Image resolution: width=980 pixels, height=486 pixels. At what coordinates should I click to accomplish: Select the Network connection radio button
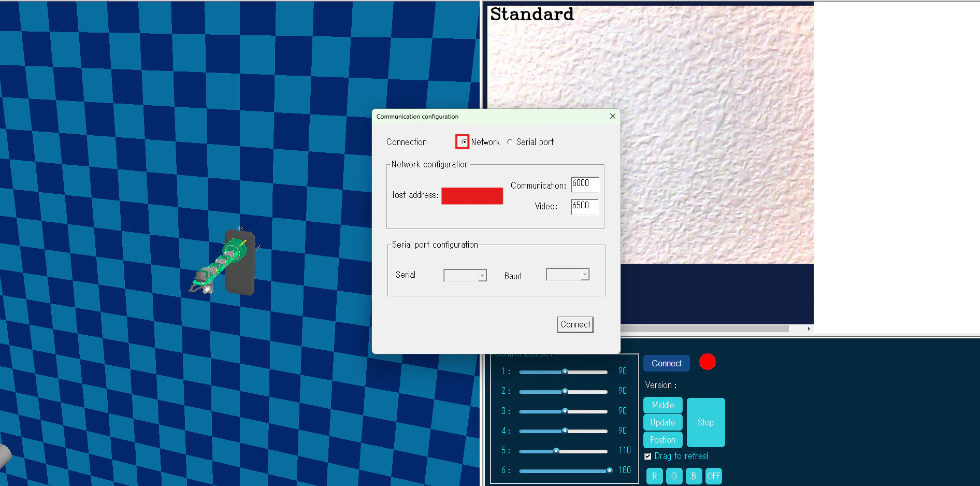click(x=464, y=142)
